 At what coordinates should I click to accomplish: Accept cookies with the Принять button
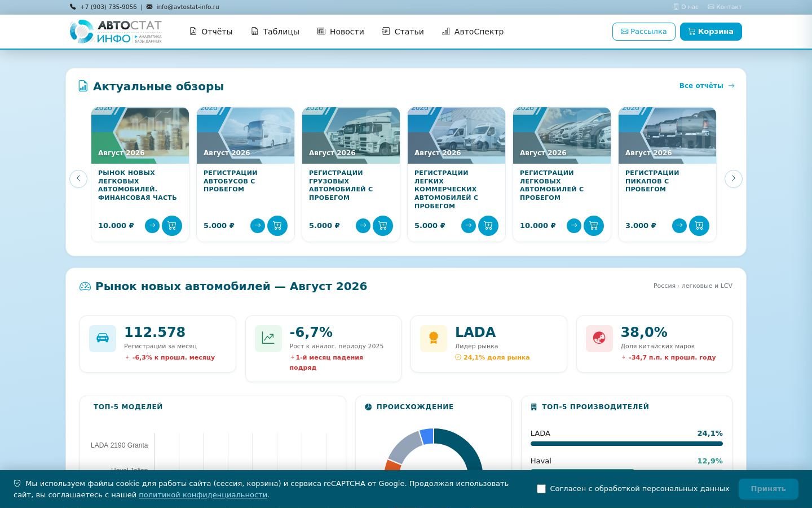(769, 489)
